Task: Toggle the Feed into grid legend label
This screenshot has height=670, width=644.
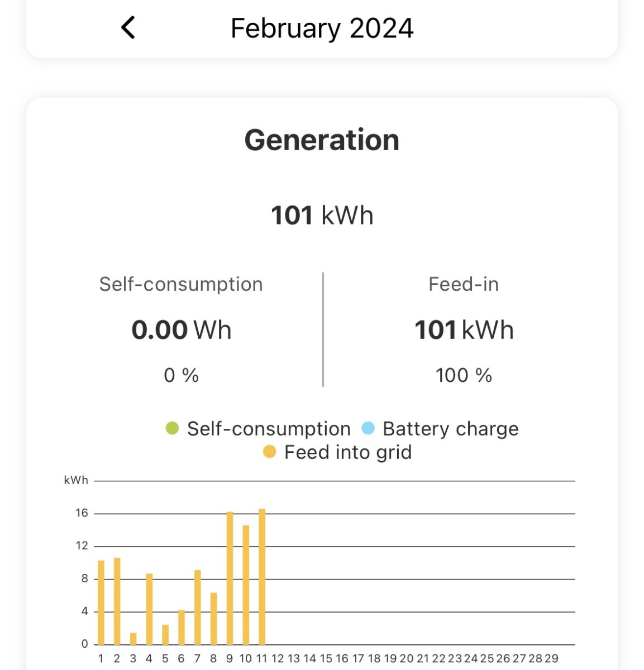Action: click(x=347, y=452)
